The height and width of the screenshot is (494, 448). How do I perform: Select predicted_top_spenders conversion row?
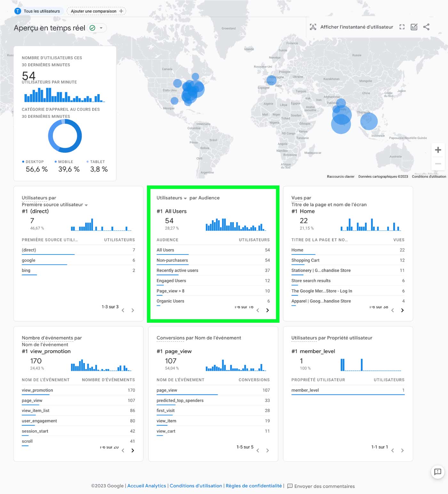tap(213, 401)
